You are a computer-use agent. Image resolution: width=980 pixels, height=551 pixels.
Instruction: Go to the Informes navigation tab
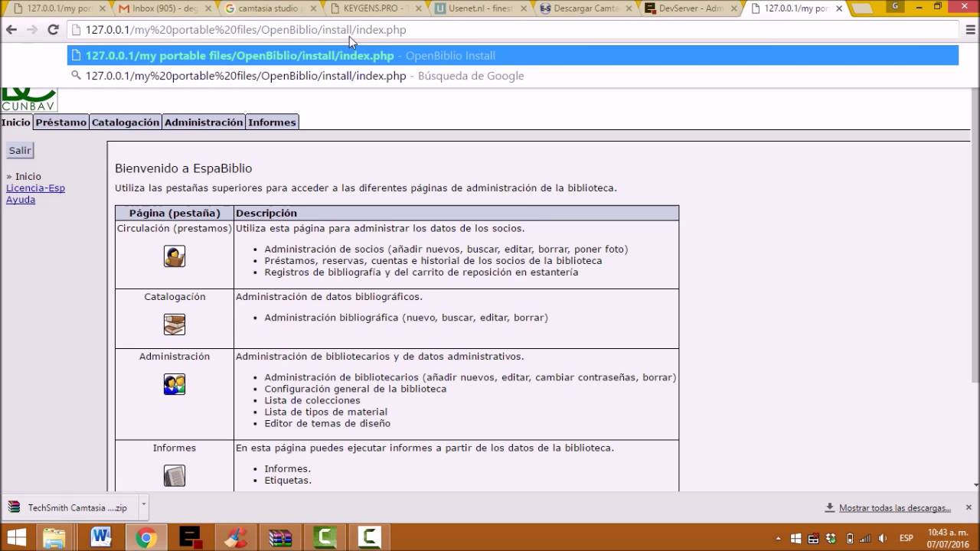[x=272, y=122]
